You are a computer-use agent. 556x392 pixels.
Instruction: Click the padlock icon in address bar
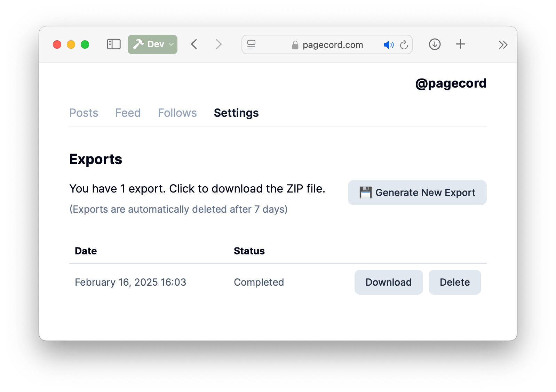pos(295,45)
